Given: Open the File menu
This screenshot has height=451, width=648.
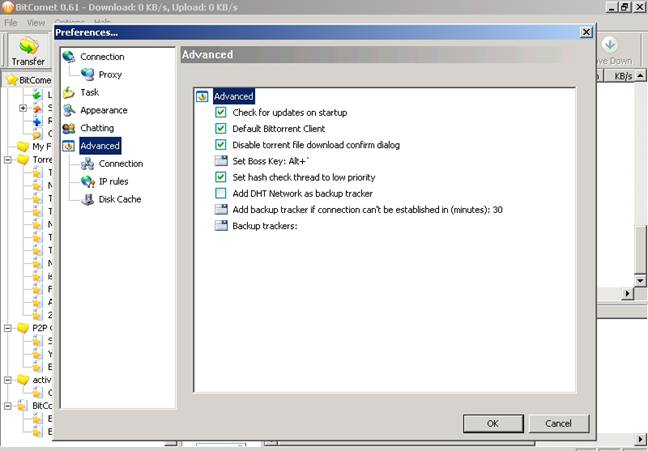Looking at the screenshot, I should [11, 22].
